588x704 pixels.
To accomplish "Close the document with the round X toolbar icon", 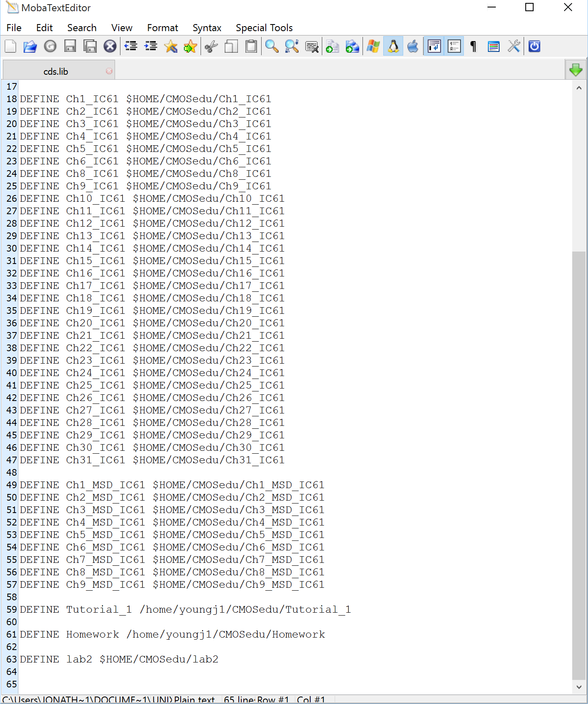I will point(110,46).
